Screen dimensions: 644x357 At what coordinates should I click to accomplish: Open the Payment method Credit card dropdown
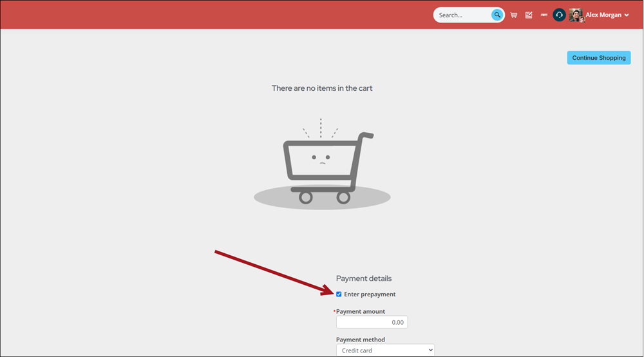tap(385, 350)
